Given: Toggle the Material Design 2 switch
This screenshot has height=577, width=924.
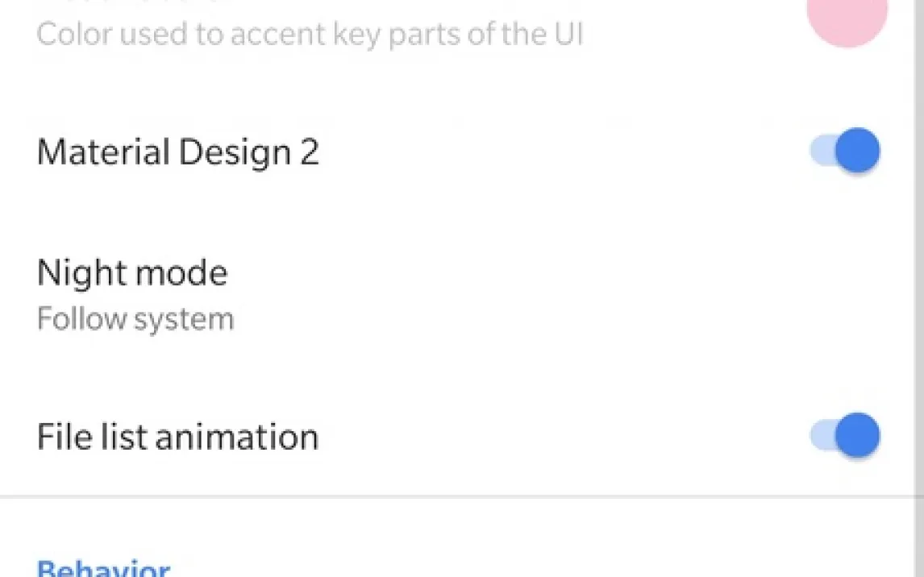Looking at the screenshot, I should [845, 152].
